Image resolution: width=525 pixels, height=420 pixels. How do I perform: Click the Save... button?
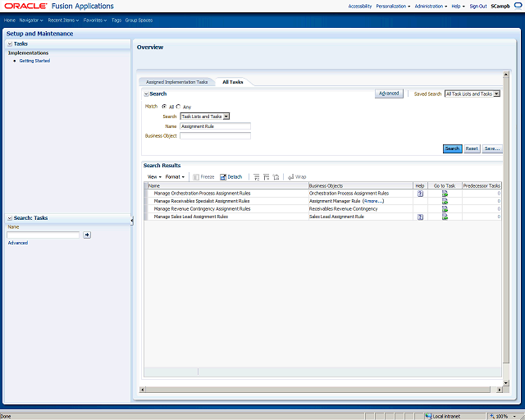492,148
